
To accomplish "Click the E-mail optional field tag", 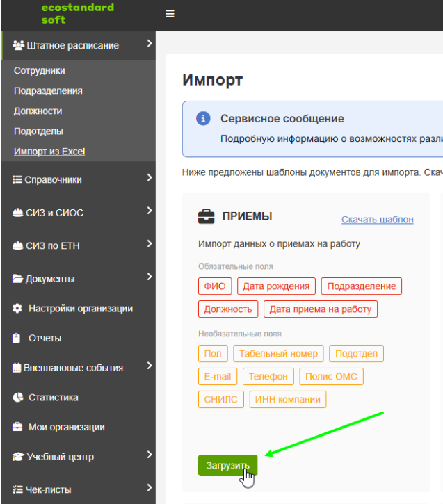I will (x=217, y=376).
